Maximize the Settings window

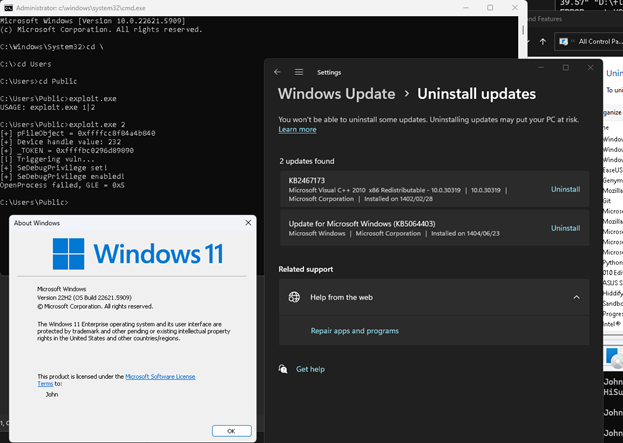point(566,68)
